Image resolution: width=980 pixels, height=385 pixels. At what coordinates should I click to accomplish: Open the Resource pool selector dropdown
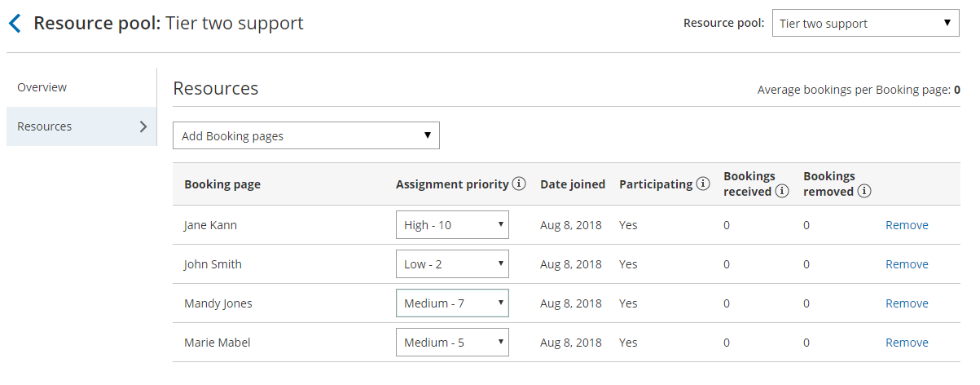(x=866, y=24)
